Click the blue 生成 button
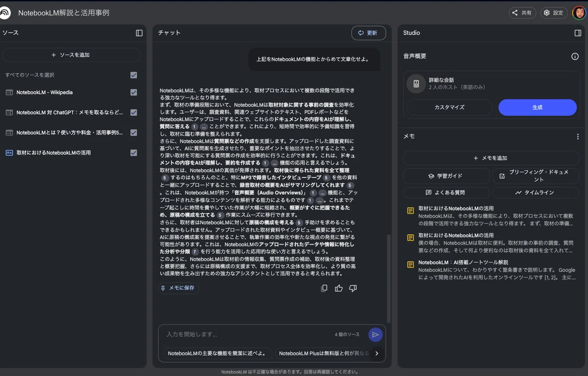This screenshot has width=588, height=376. tap(538, 107)
